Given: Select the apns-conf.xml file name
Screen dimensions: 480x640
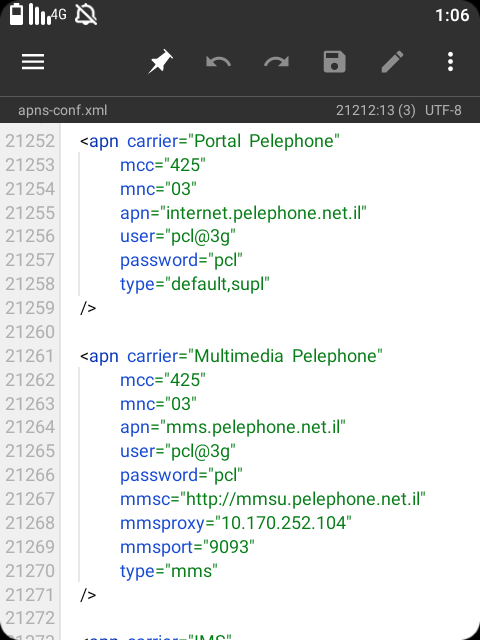Looking at the screenshot, I should tap(62, 110).
